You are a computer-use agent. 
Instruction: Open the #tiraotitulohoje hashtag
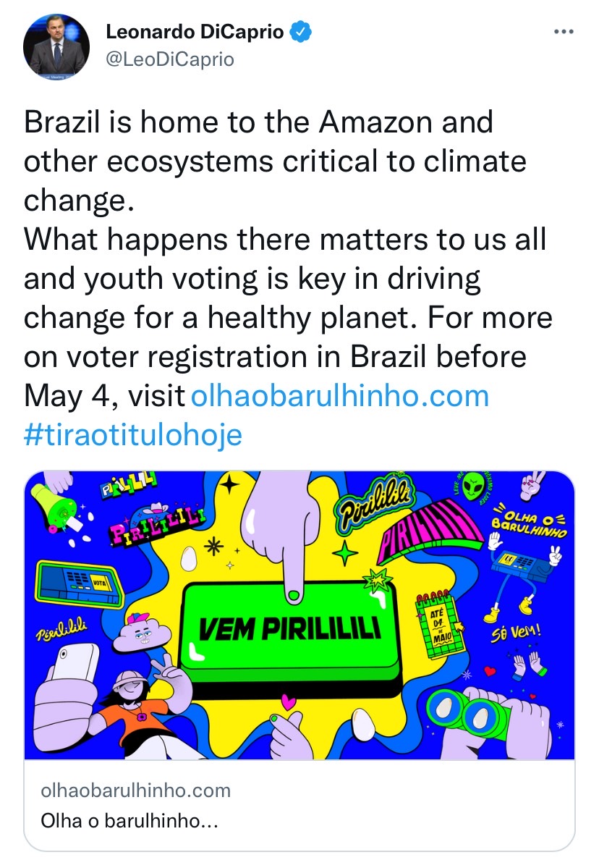click(132, 436)
